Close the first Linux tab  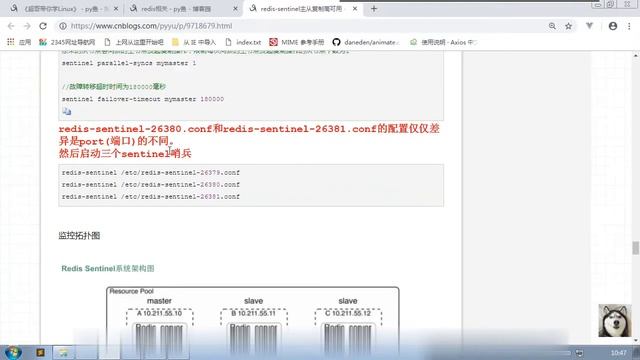116,9
